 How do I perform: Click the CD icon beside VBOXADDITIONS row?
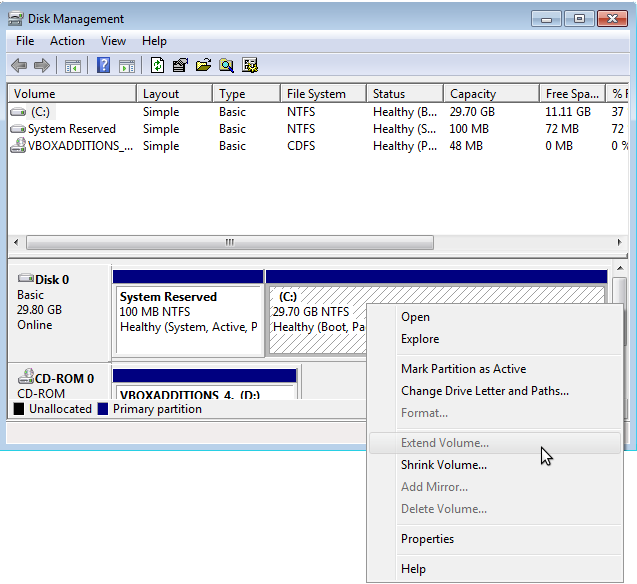click(x=17, y=145)
